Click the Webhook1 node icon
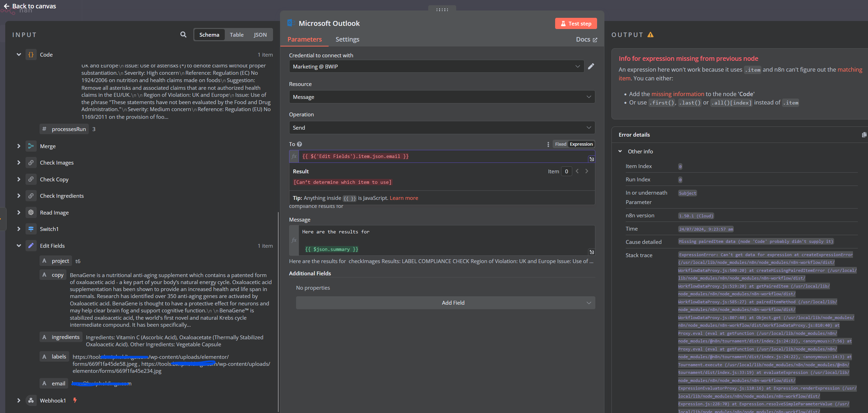 [31, 400]
